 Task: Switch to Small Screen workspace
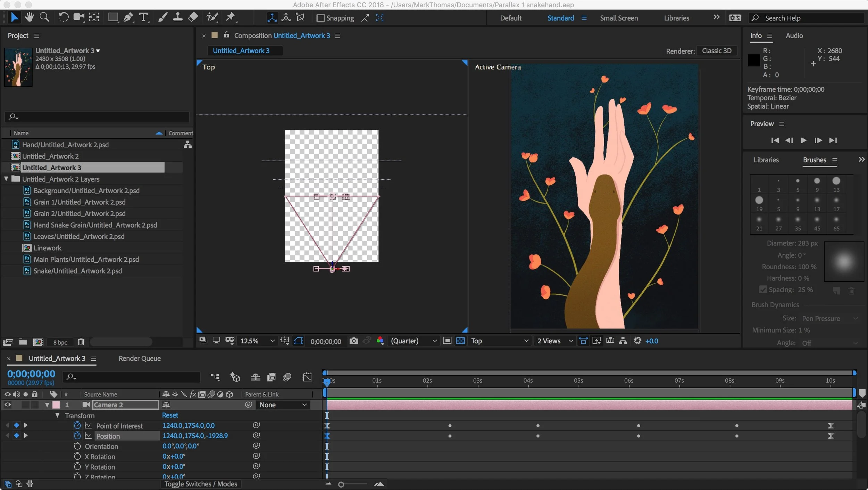(619, 18)
